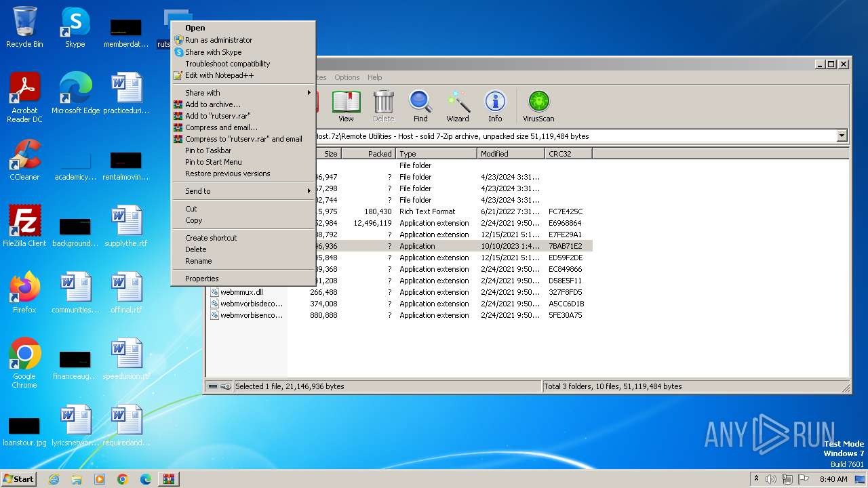Select the webmvorbisdeco file row
The height and width of the screenshot is (488, 868).
399,304
